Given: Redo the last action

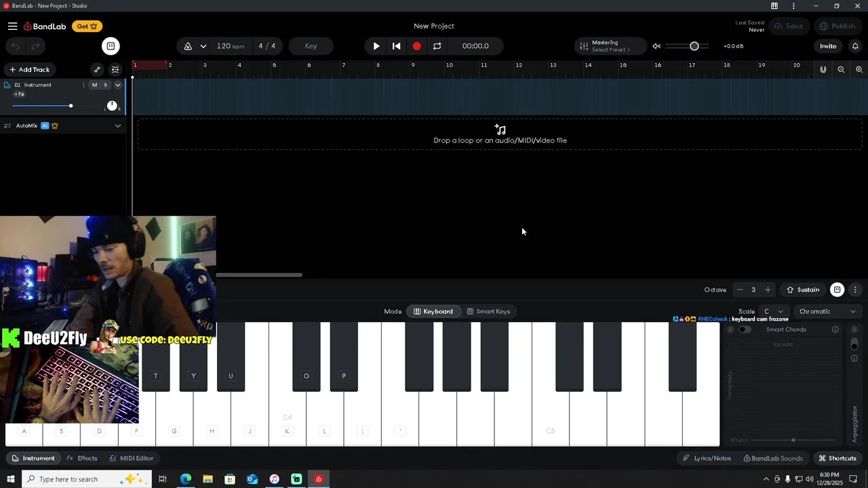Looking at the screenshot, I should point(35,46).
